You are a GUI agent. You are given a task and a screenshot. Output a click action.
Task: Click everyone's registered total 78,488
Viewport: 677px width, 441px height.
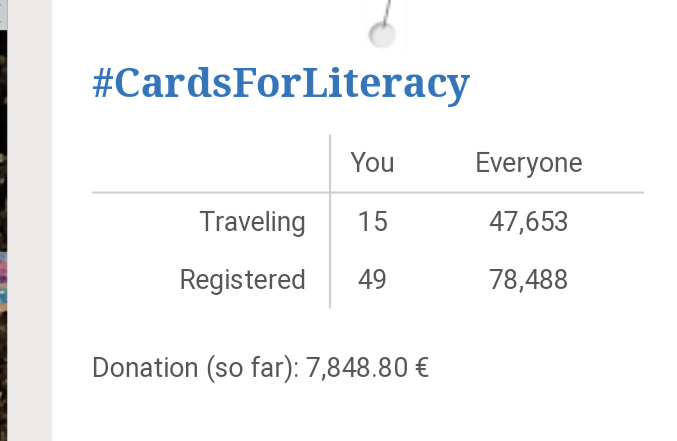point(528,280)
